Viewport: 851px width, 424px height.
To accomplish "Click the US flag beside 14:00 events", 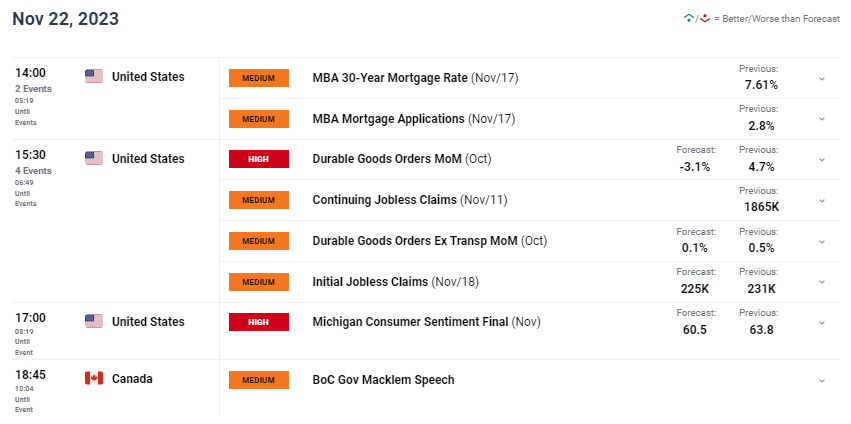I will (x=94, y=77).
